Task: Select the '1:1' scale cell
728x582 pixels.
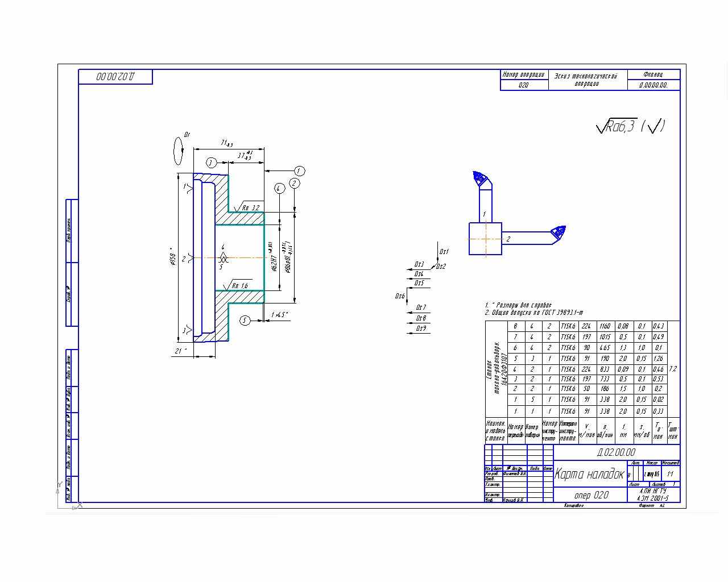Action: coord(671,474)
